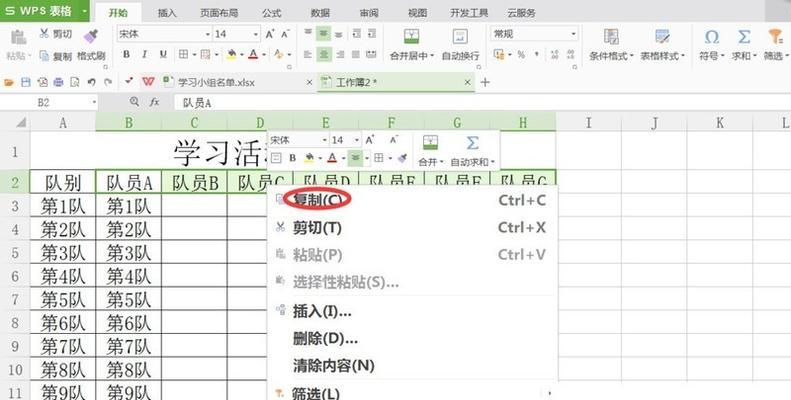
Task: Toggle Bold in the ribbon
Action: click(x=127, y=54)
